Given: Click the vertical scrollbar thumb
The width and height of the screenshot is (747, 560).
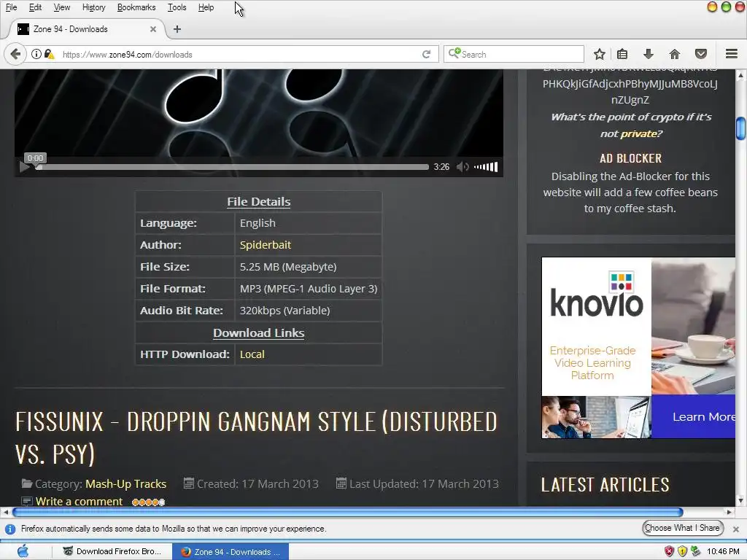Looking at the screenshot, I should tap(741, 128).
